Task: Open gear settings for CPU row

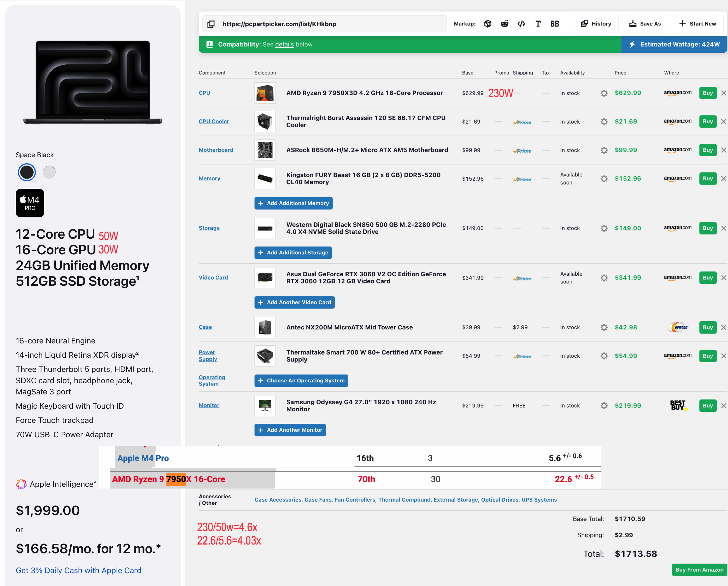Action: (604, 93)
